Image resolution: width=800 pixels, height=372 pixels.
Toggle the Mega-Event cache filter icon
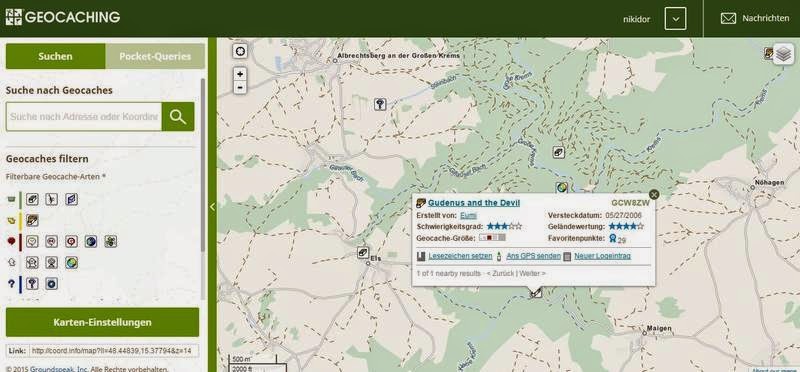tap(52, 241)
